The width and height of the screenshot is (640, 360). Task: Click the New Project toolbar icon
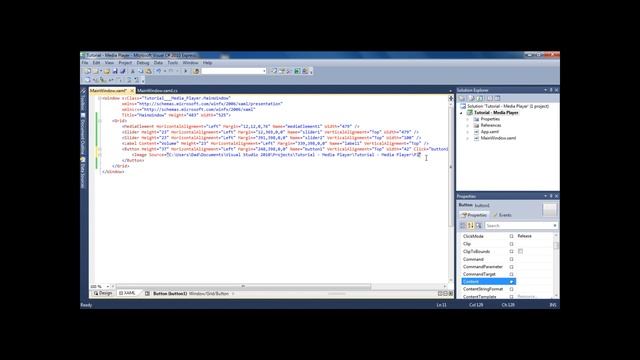[87, 71]
